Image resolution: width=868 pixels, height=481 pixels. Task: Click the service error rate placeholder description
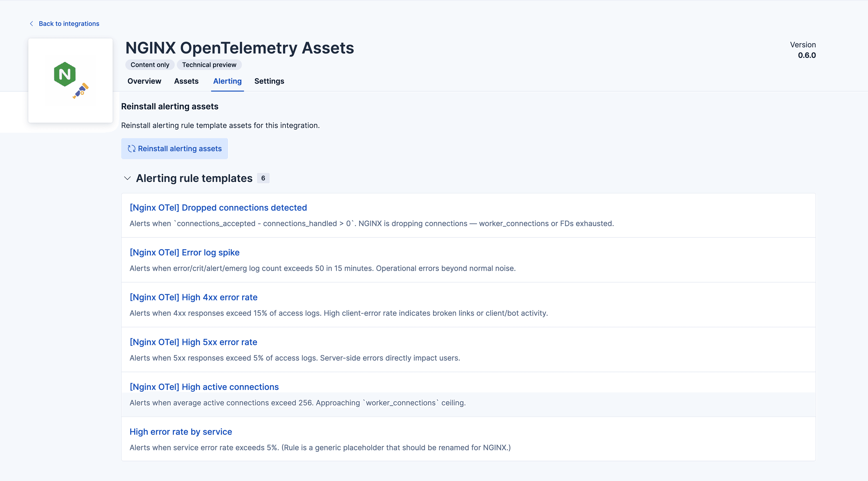[x=320, y=447]
